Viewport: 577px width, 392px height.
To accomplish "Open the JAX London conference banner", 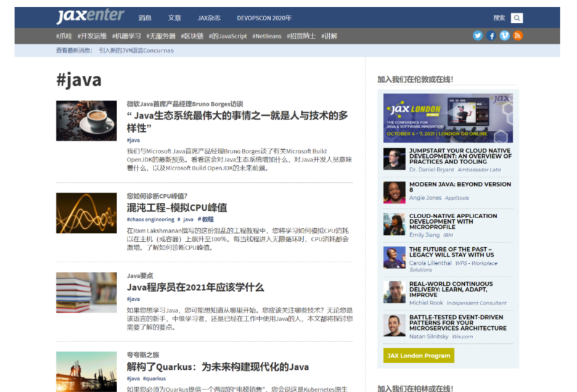I will point(448,118).
